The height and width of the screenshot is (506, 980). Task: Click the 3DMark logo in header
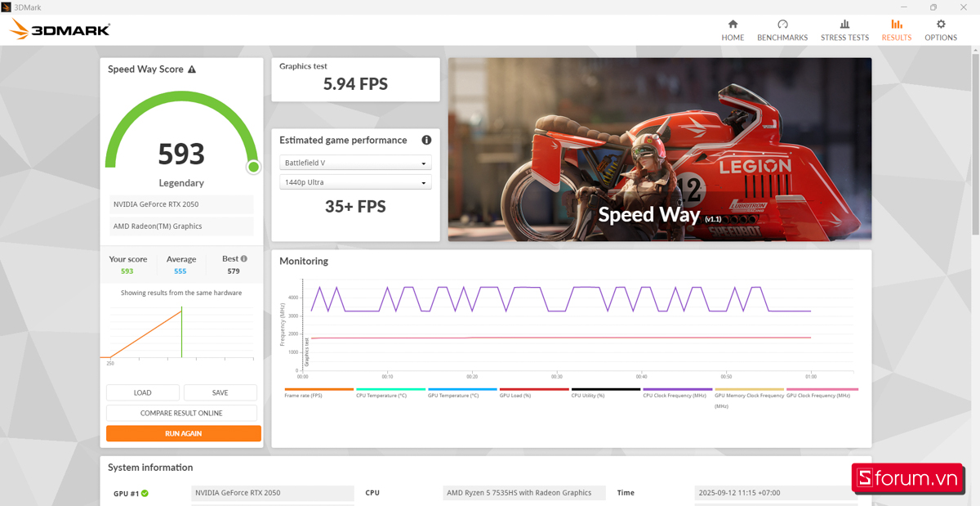coord(60,30)
